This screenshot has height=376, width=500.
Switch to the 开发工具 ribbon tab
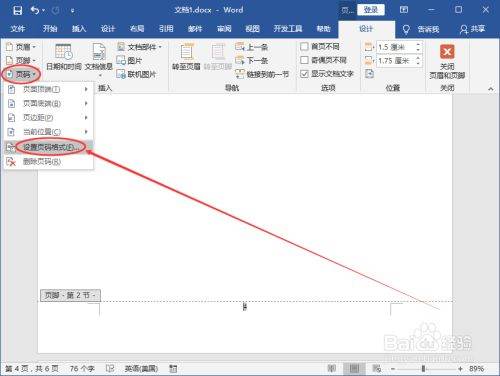click(288, 29)
